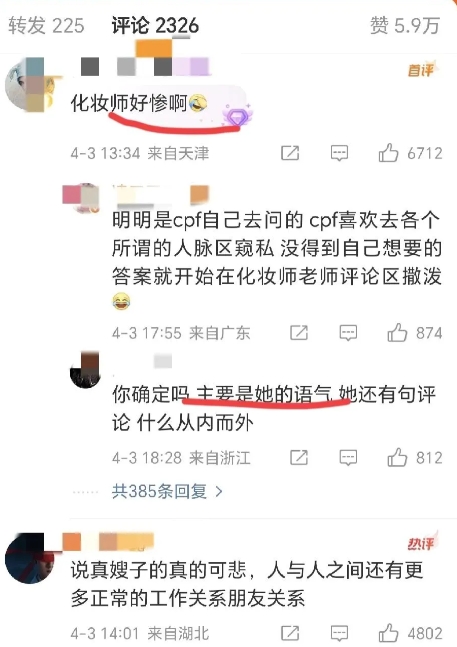Viewport: 457px width, 647px height.
Task: View avatar of 说真嫂子 commenter
Action: point(30,558)
